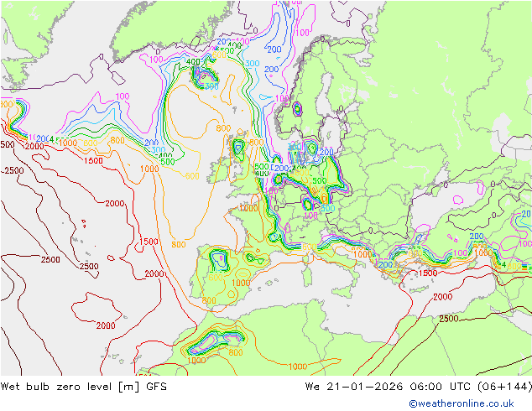Click the 'Wet bulb zero level [m] GFS' title

(x=84, y=386)
